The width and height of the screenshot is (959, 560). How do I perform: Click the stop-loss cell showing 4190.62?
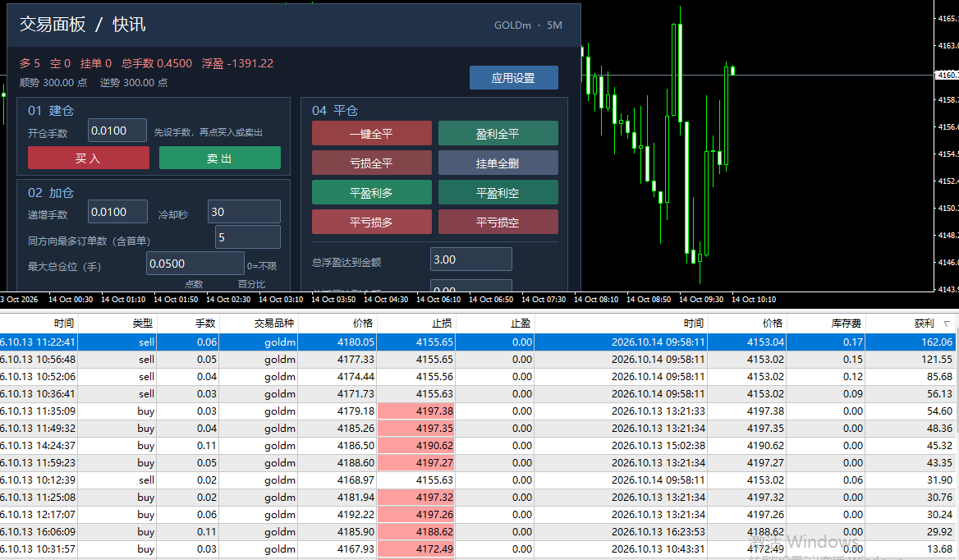[x=416, y=446]
